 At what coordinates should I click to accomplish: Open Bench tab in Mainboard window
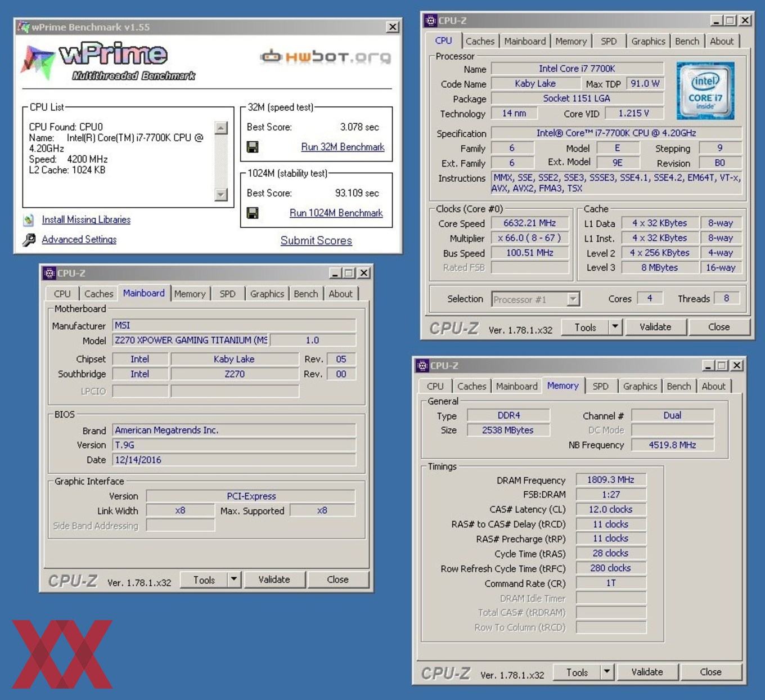[x=305, y=294]
